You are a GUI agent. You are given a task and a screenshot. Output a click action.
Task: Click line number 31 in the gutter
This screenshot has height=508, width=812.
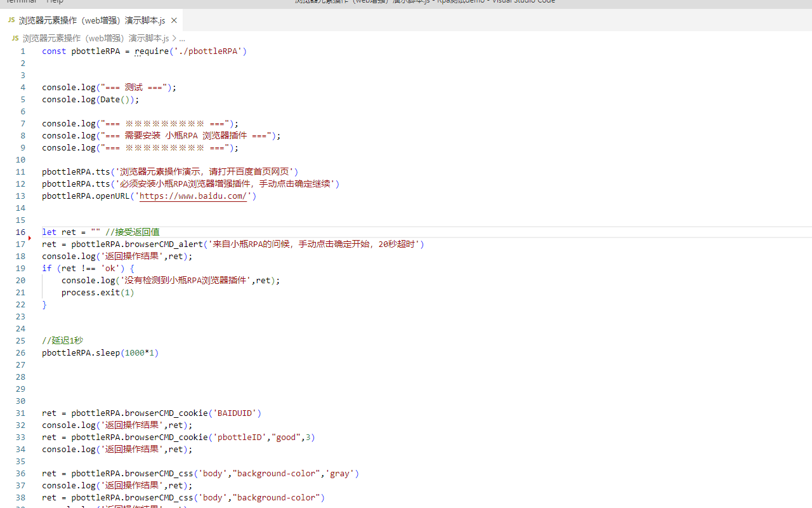(x=20, y=413)
